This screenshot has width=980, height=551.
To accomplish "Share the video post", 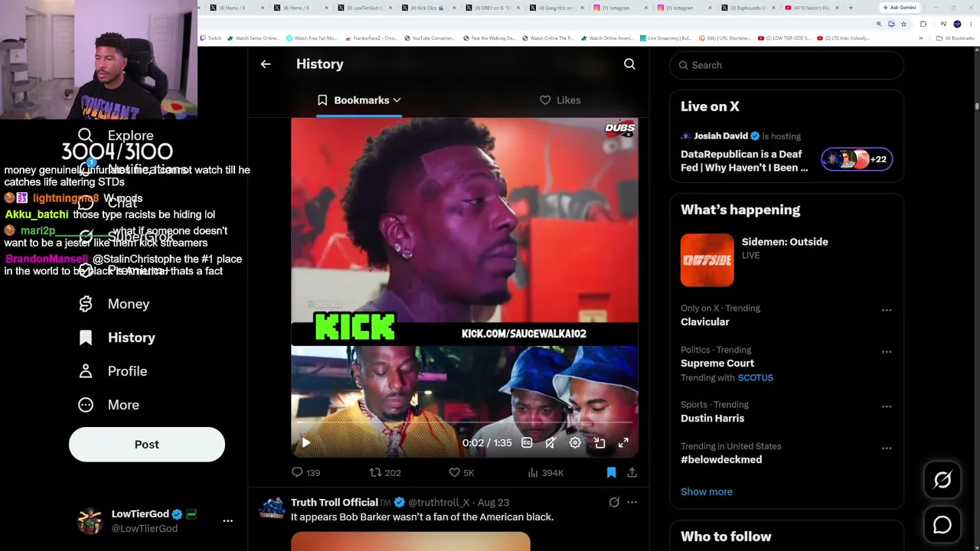I will pyautogui.click(x=632, y=473).
